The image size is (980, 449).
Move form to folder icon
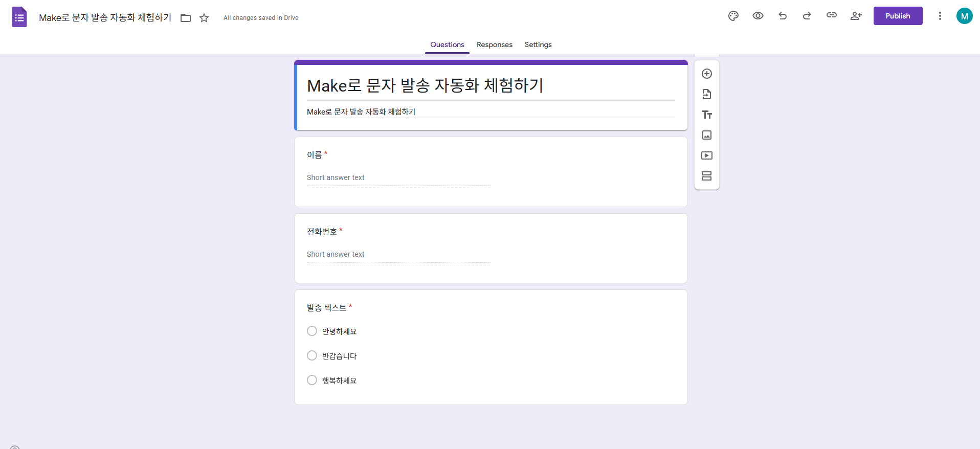click(x=186, y=18)
